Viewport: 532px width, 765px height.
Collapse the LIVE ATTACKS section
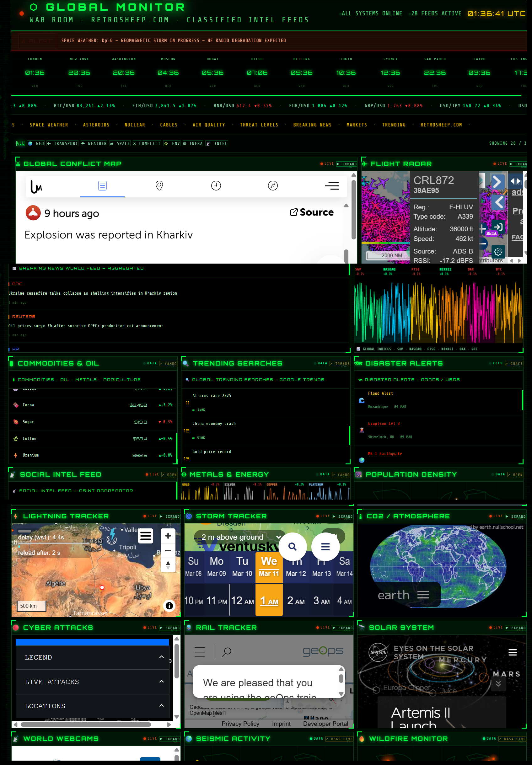coord(92,682)
